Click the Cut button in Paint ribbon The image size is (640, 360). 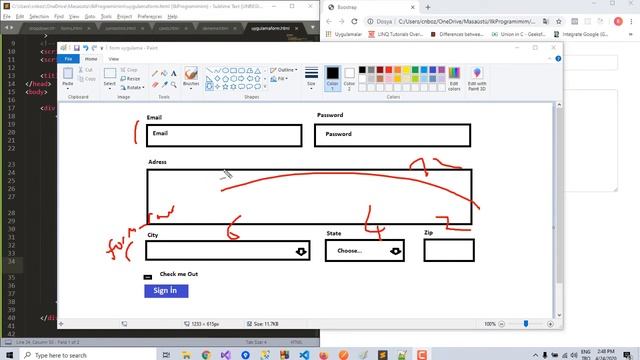click(x=86, y=70)
